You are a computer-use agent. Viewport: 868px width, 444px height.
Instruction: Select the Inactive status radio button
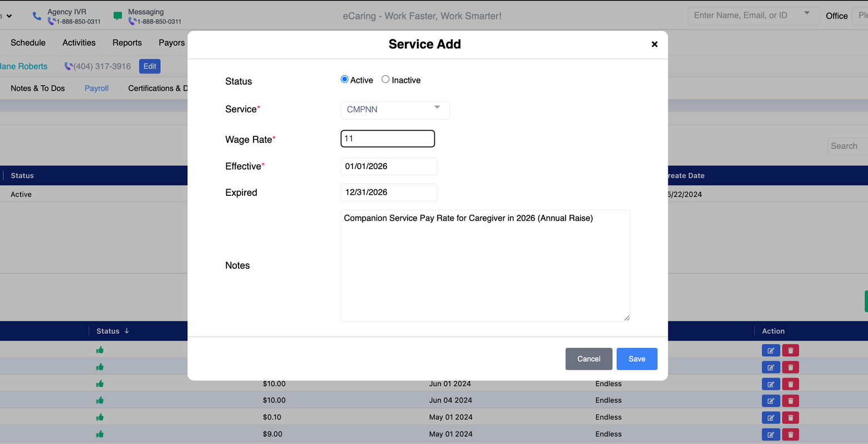[x=385, y=80]
